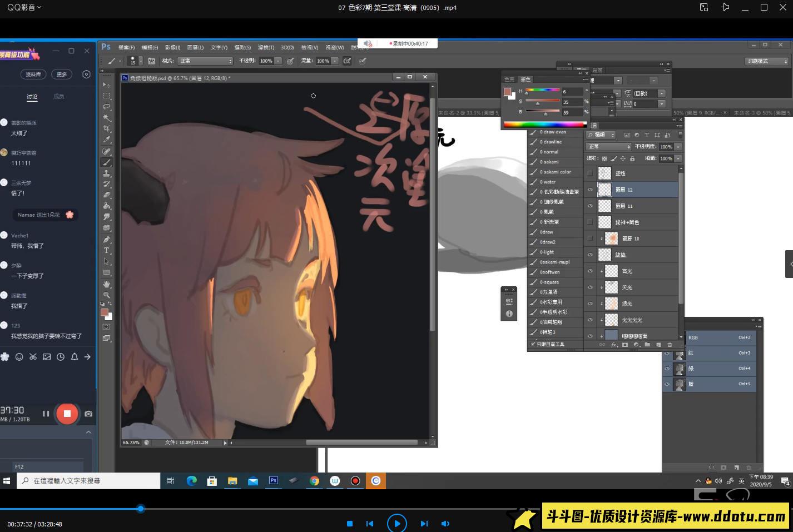Select the Crop tool
The image size is (793, 532).
point(106,129)
